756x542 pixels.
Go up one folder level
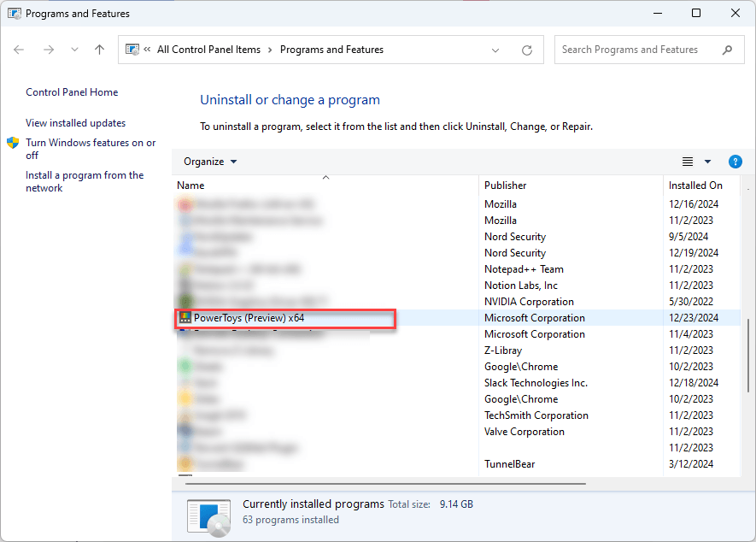(99, 50)
